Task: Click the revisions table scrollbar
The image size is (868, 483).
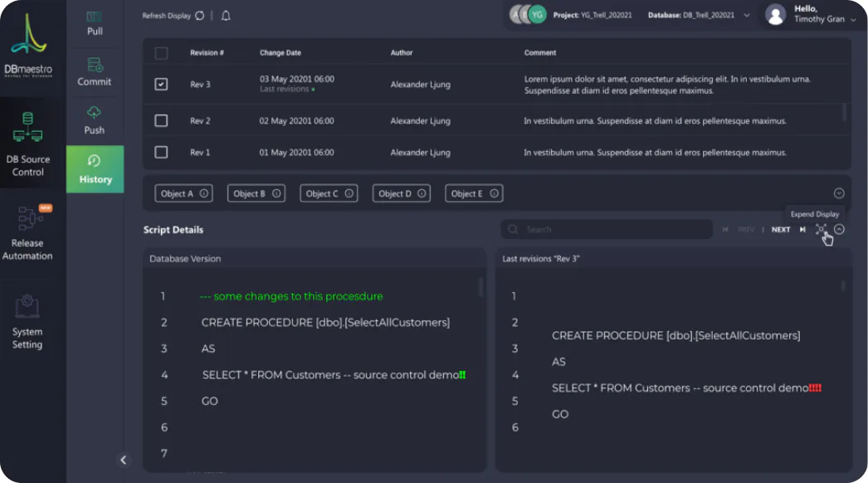Action: [x=844, y=112]
